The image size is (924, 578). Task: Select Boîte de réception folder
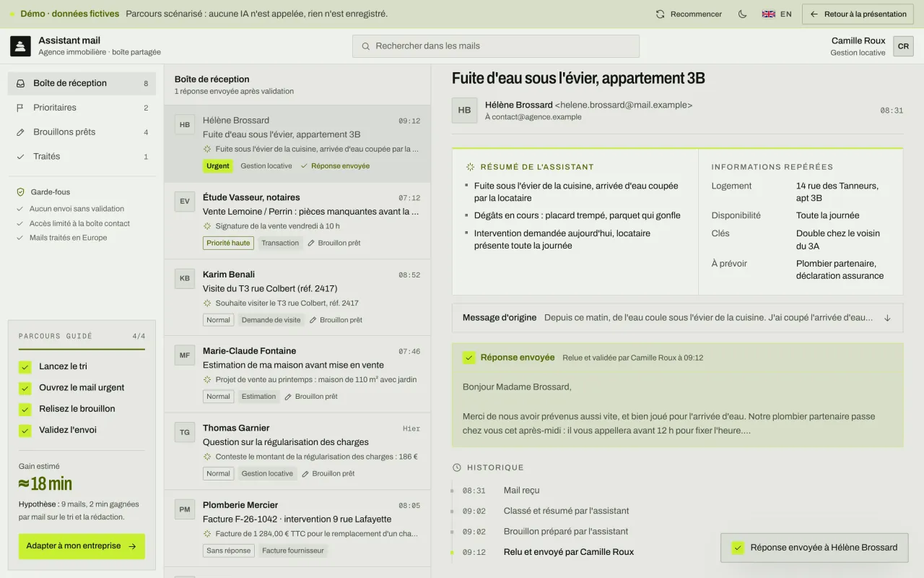click(82, 83)
